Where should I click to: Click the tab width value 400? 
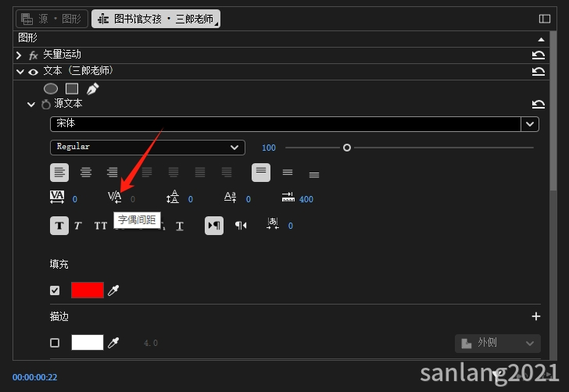[306, 199]
